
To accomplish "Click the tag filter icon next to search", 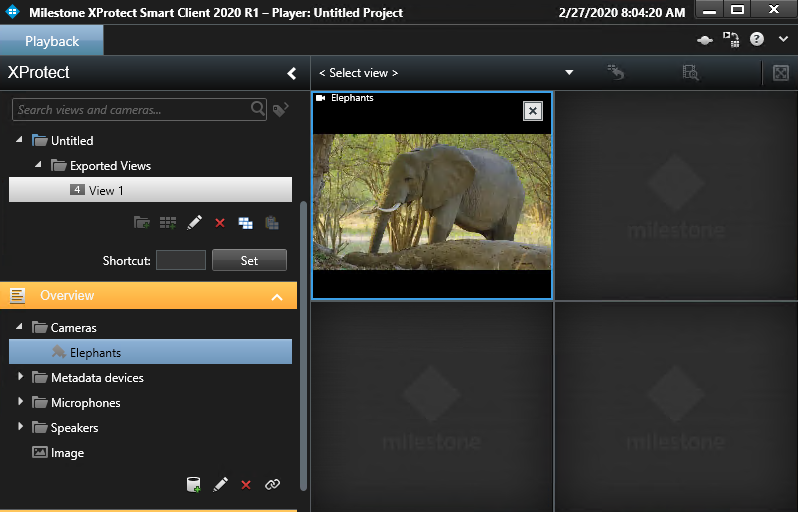I will pyautogui.click(x=280, y=109).
